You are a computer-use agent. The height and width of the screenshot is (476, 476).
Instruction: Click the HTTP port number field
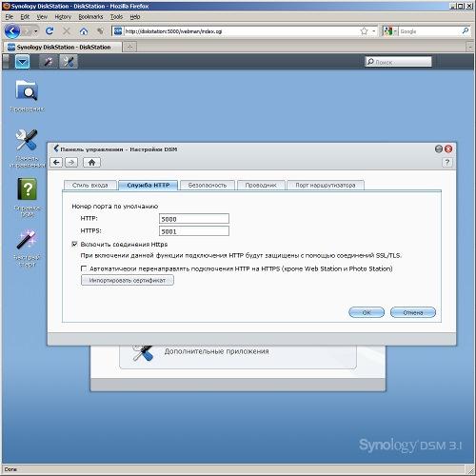coord(194,219)
